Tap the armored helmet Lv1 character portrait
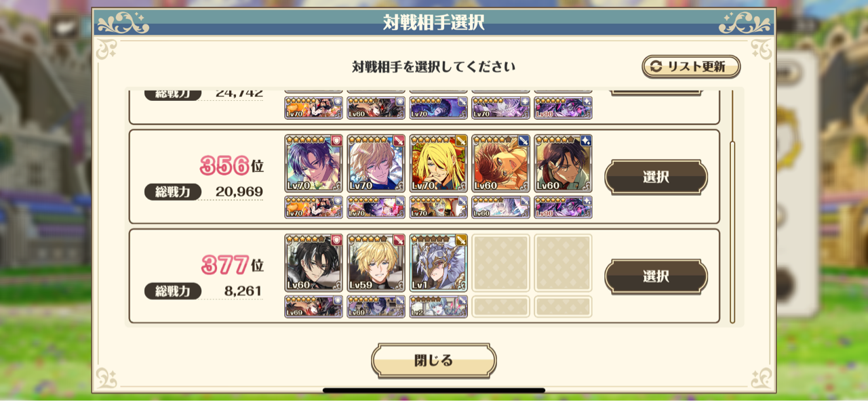 click(438, 263)
